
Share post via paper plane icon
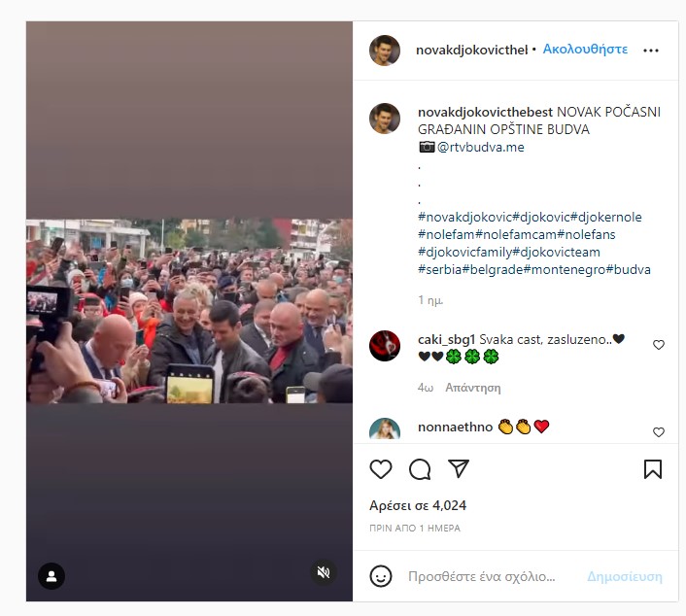coord(459,468)
